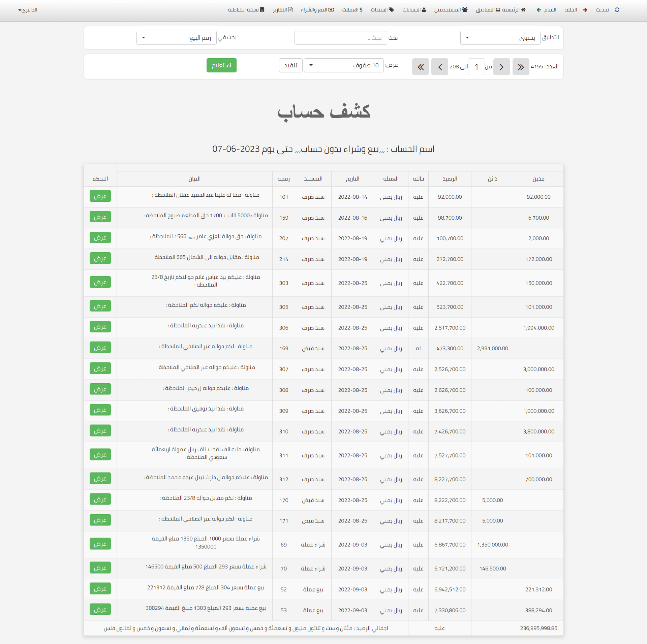Screen dimensions: 647x644
Task: Open the الداعري user menu
Action: [28, 10]
